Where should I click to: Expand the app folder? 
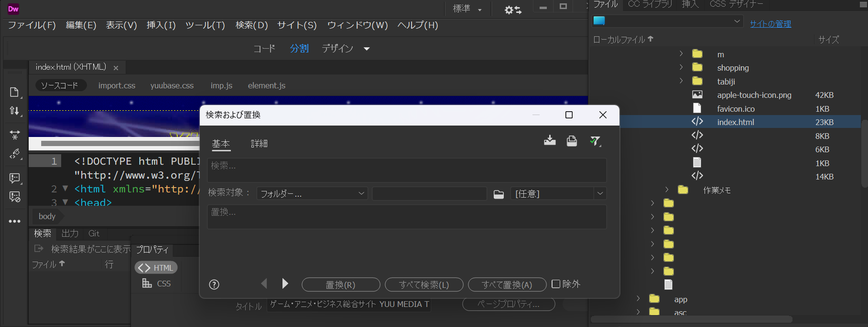point(638,299)
